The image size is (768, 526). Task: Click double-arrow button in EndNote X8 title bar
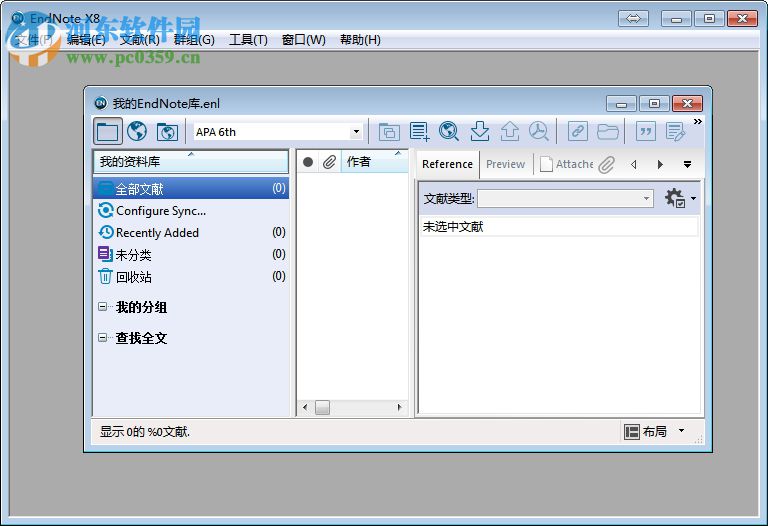coord(633,19)
